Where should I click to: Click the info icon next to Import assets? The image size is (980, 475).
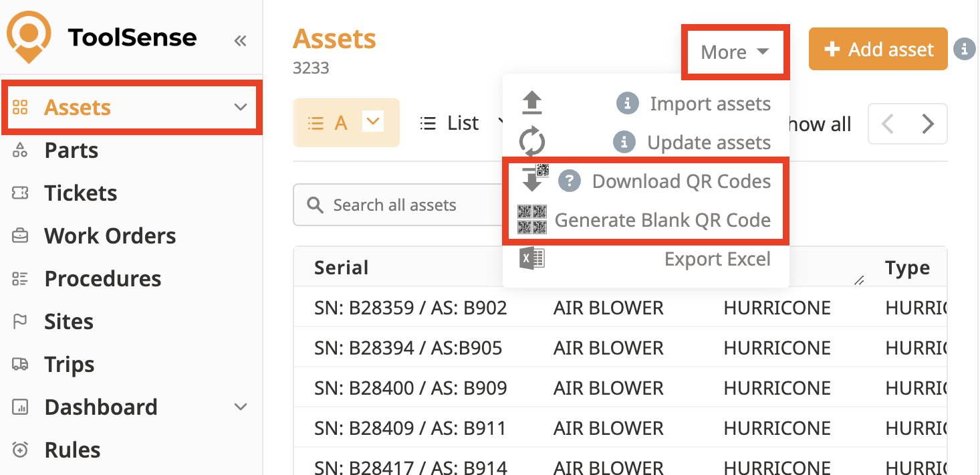tap(627, 104)
